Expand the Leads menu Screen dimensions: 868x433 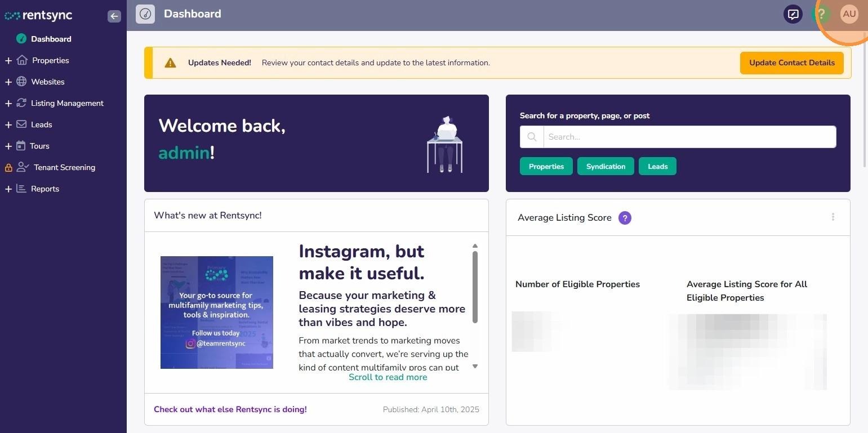coord(8,124)
